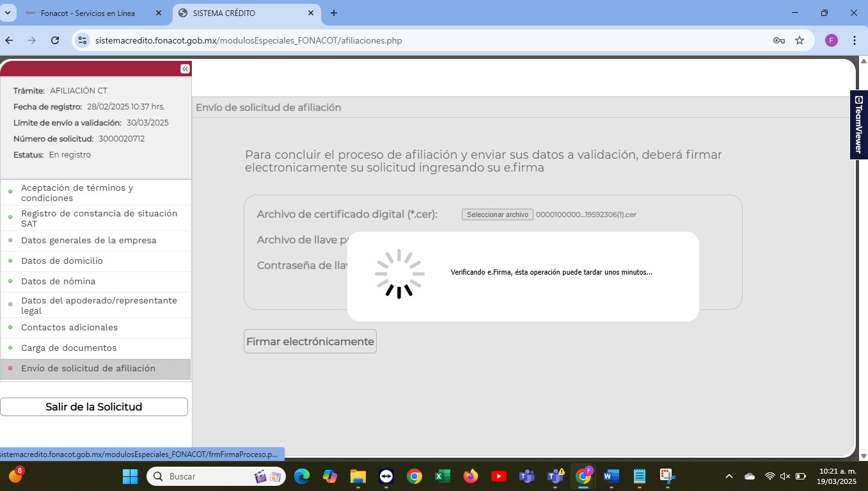Open saved passwords key icon
This screenshot has height=491, width=868.
click(x=778, y=40)
